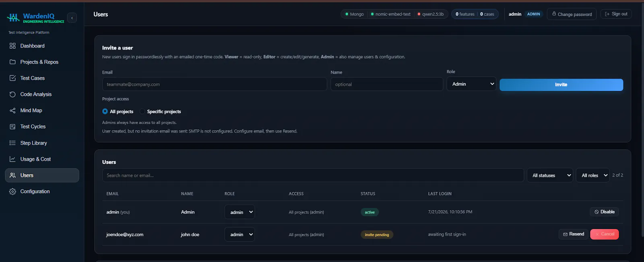Focus the Email input field
This screenshot has width=644, height=262.
point(215,84)
